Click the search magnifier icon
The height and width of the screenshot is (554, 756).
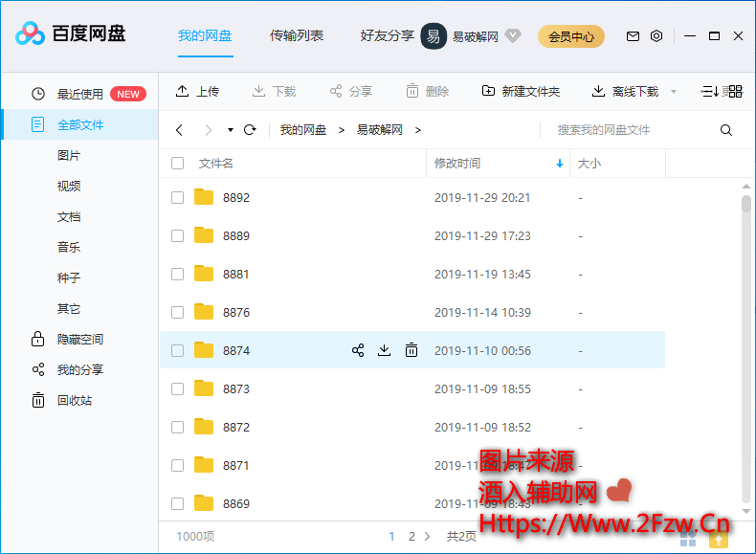pyautogui.click(x=726, y=130)
